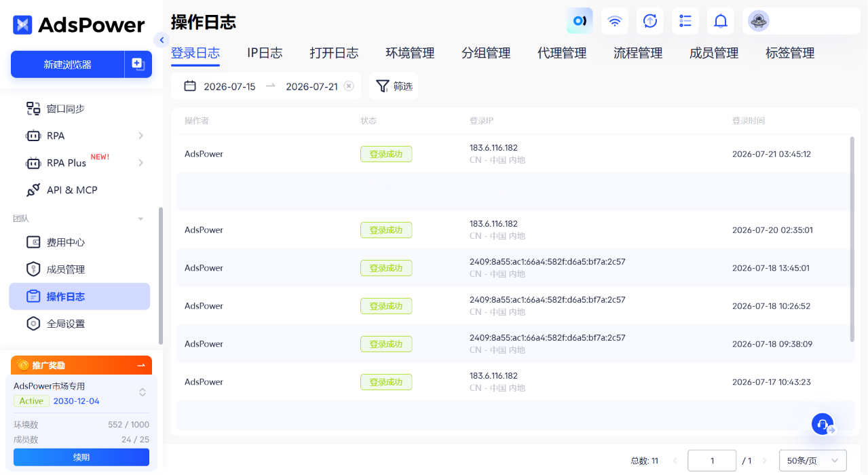Open API & MCP menu item

click(x=79, y=190)
